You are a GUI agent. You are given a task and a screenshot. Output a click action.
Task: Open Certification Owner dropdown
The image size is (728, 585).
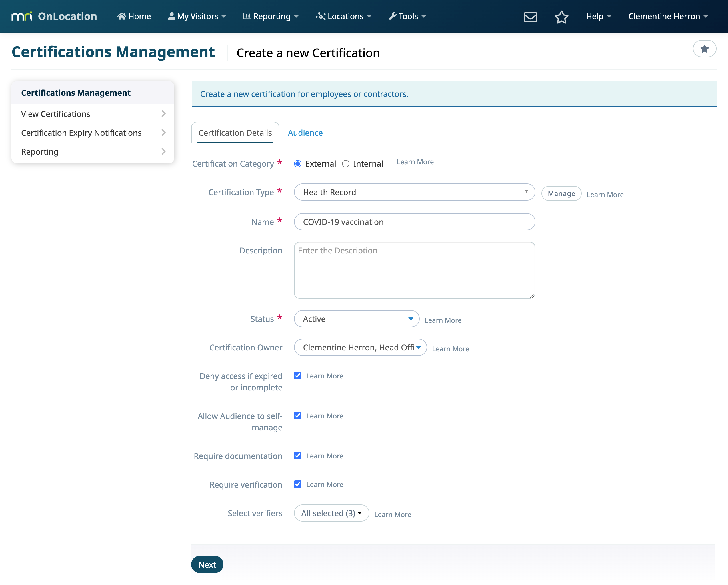360,348
